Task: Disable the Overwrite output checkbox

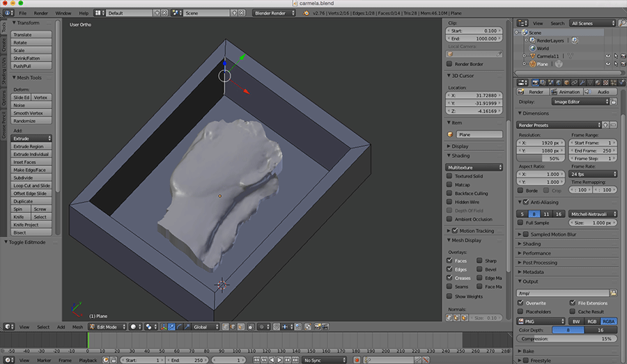Action: [x=520, y=303]
